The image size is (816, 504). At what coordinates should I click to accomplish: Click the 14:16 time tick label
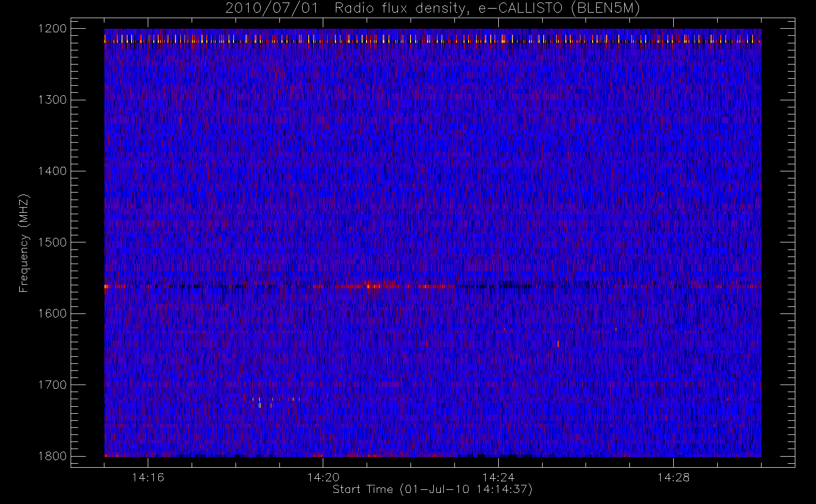click(x=148, y=477)
